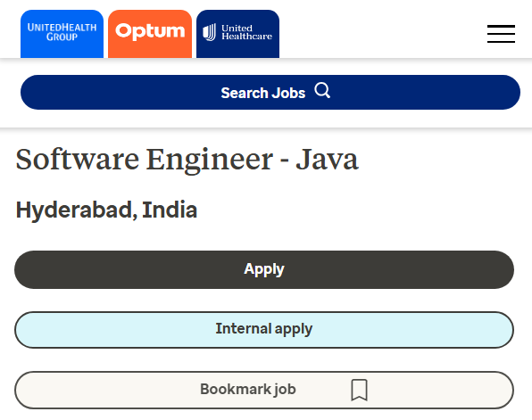Viewport: 532px width, 420px height.
Task: Choose the Internal apply button
Action: coord(264,330)
